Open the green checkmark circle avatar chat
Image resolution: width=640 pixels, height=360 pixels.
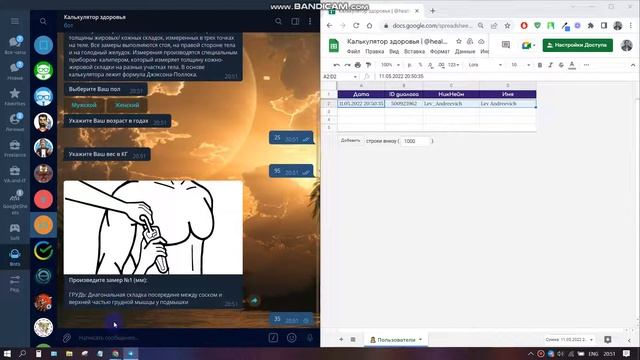click(43, 251)
